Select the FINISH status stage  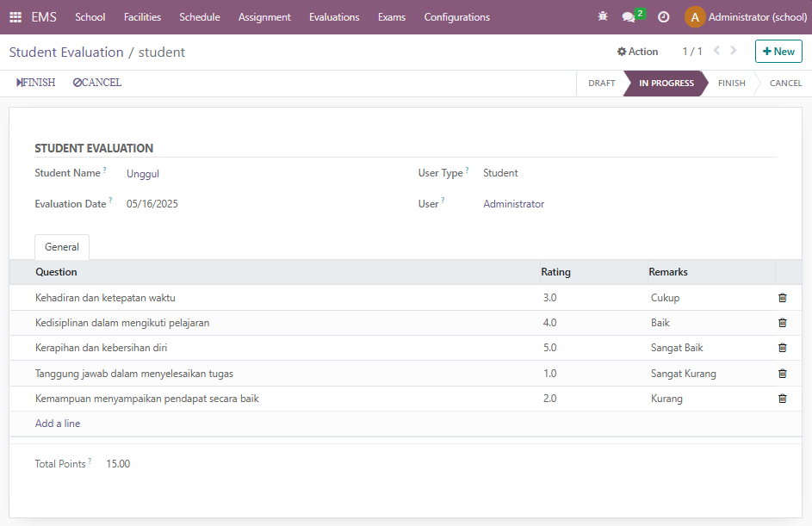click(732, 83)
